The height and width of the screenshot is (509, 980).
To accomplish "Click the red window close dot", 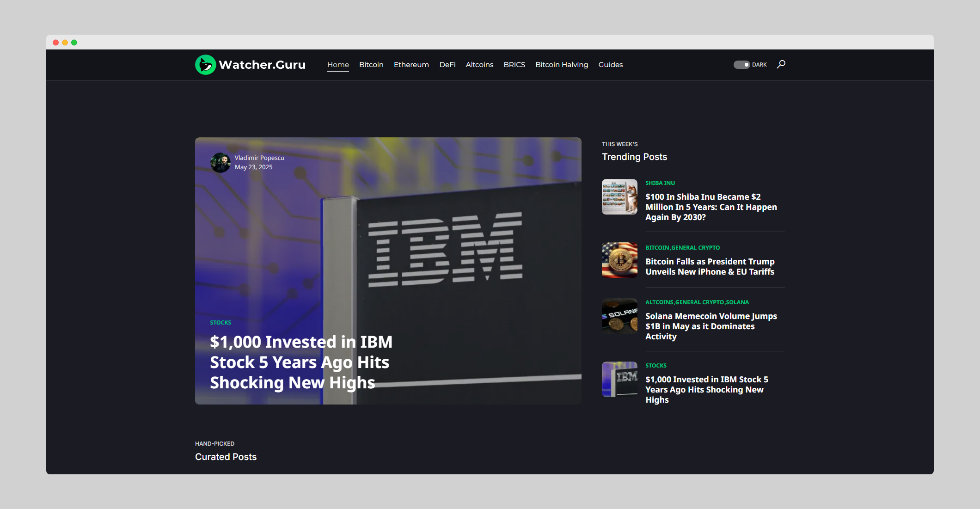I will coord(55,43).
